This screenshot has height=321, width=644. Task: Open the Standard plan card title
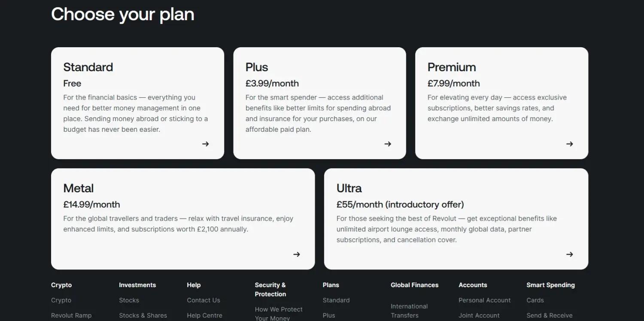pyautogui.click(x=88, y=67)
